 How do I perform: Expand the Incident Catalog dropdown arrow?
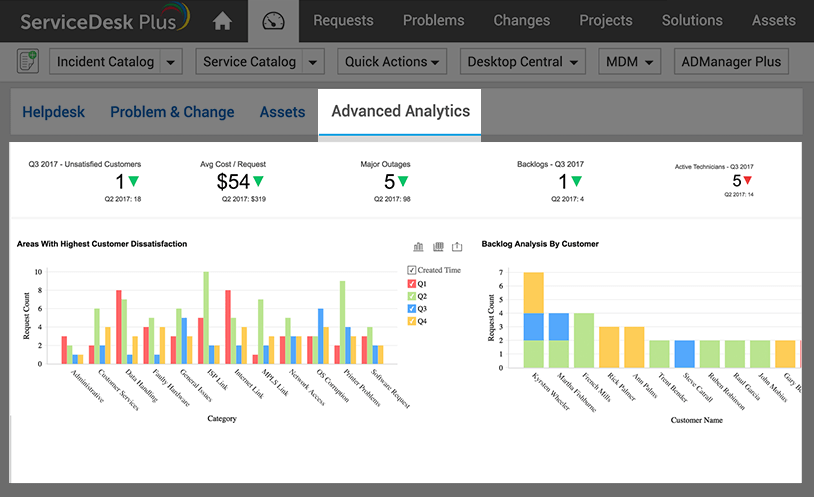click(172, 62)
